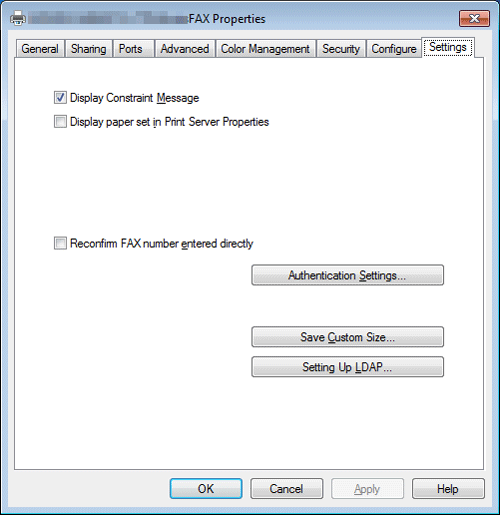This screenshot has width=500, height=515.
Task: Open the Configure tab
Action: click(x=394, y=49)
